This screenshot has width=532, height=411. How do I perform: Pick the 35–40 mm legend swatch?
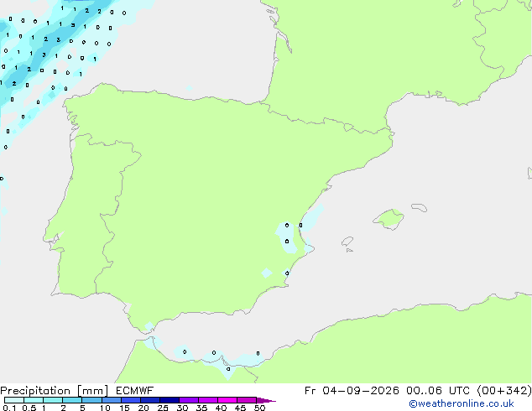pos(208,400)
